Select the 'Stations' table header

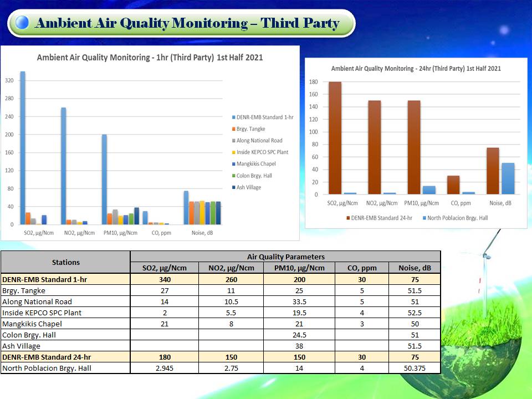pos(66,262)
